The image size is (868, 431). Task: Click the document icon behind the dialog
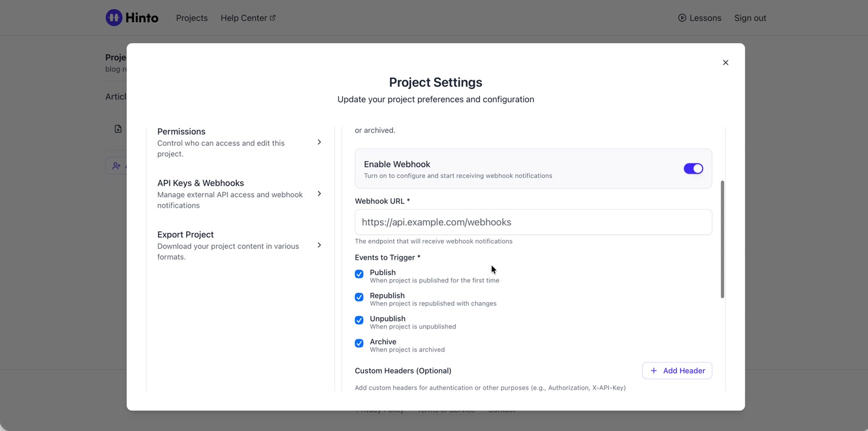tap(118, 129)
